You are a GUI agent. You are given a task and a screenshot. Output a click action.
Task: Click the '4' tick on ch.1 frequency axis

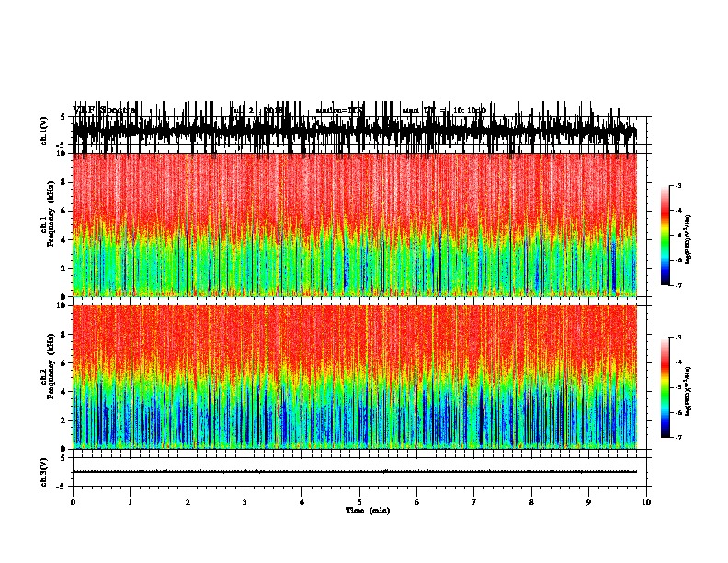(x=64, y=240)
